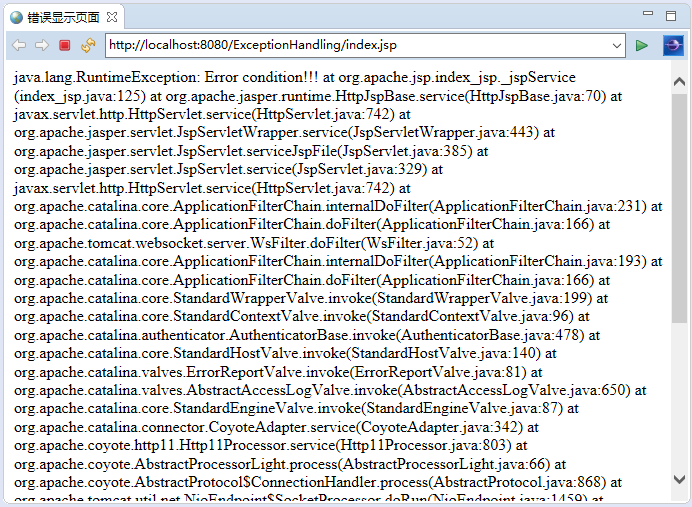Click the globe icon on the tab

click(x=16, y=18)
